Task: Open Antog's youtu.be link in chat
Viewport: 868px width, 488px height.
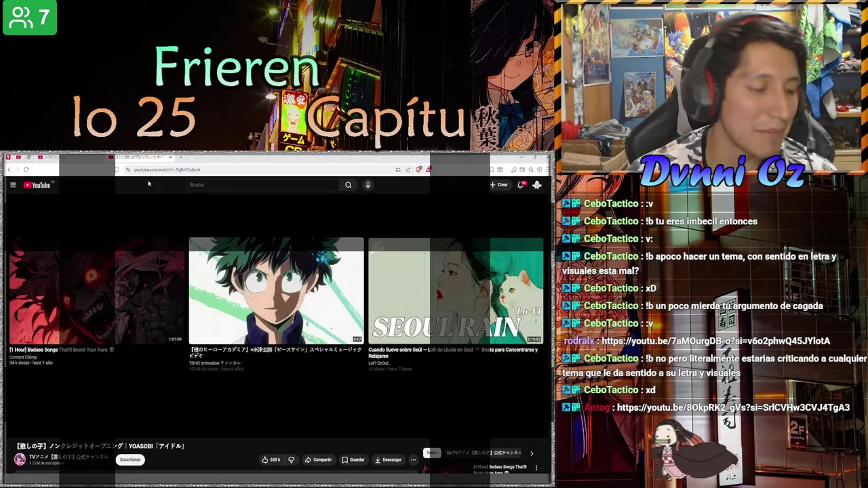Action: (x=733, y=407)
